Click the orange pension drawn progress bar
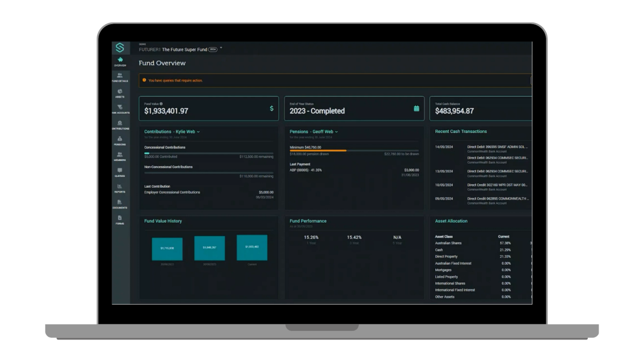The image size is (644, 362). click(318, 151)
